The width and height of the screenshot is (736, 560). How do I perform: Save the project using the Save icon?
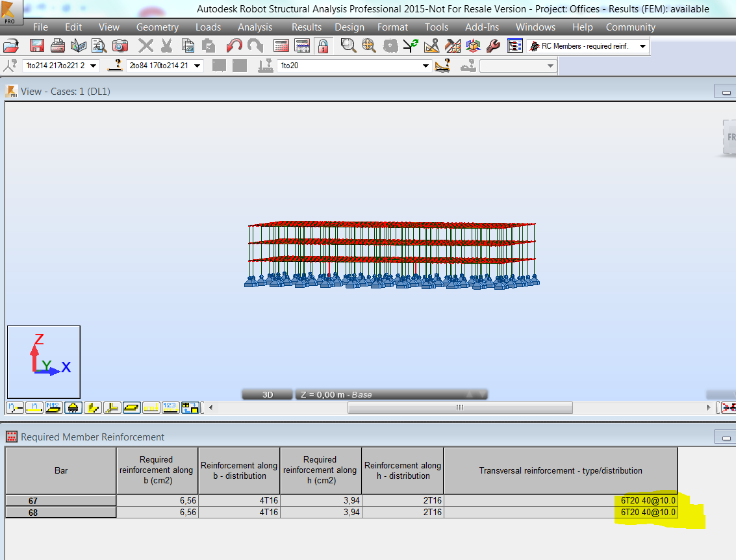coord(37,45)
